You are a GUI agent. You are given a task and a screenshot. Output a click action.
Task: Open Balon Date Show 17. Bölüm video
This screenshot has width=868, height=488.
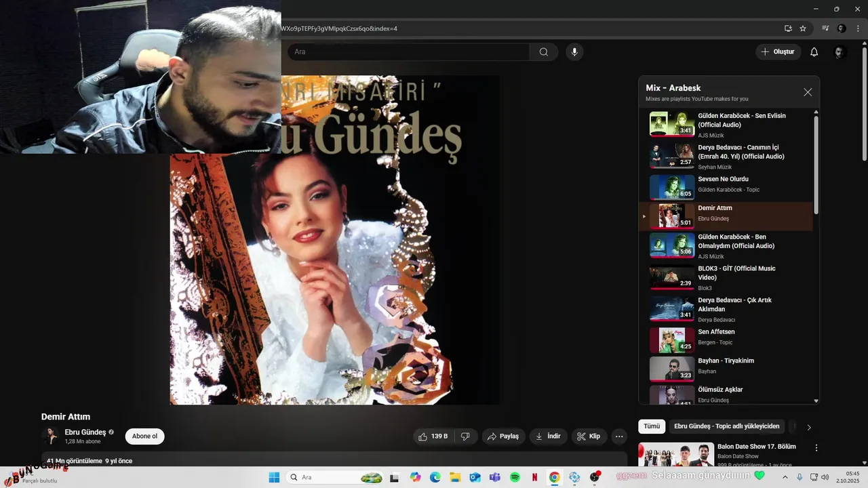(x=757, y=447)
